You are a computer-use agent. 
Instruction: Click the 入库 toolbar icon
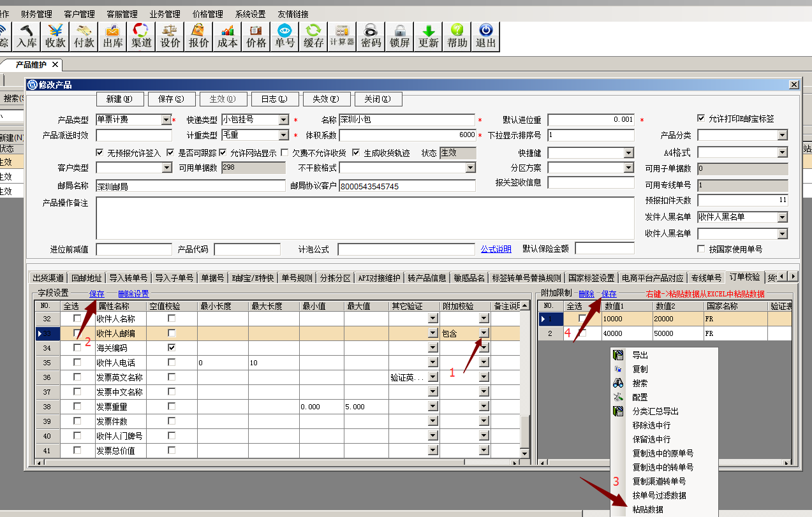coord(27,36)
